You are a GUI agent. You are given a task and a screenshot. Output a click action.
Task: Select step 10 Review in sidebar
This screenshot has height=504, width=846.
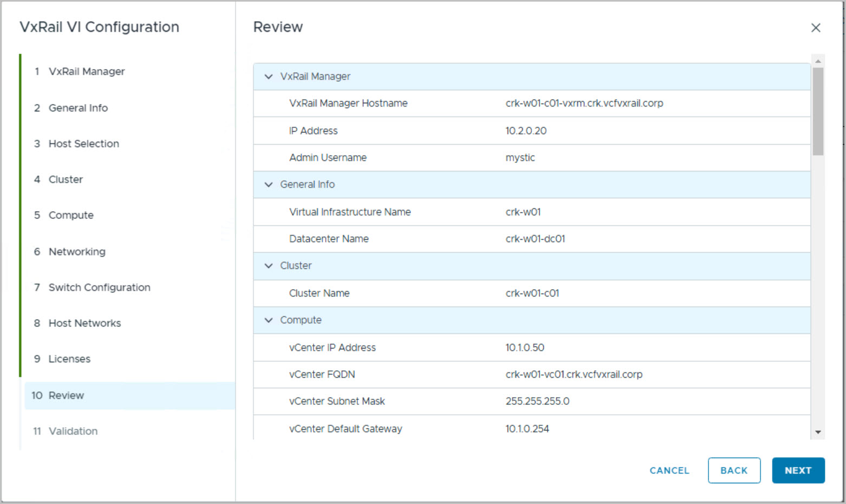coord(66,395)
